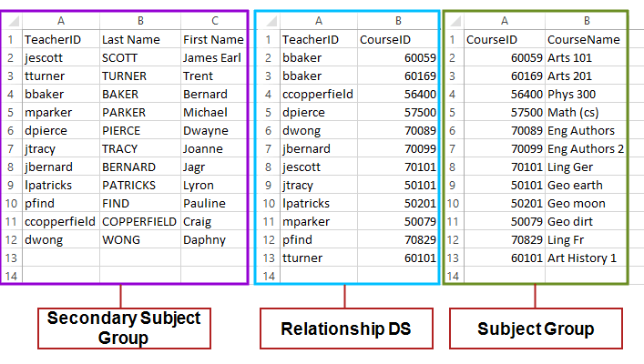Click the 'Trent' cell

tap(214, 76)
